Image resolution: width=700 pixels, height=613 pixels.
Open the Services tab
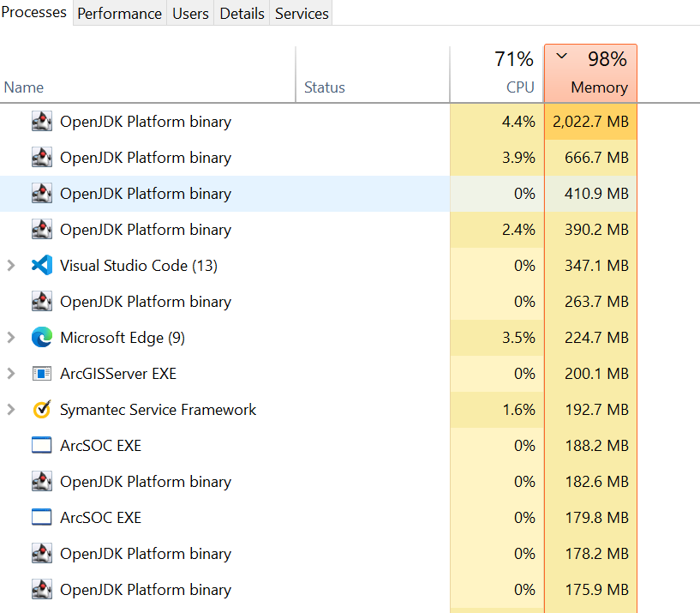pyautogui.click(x=302, y=14)
